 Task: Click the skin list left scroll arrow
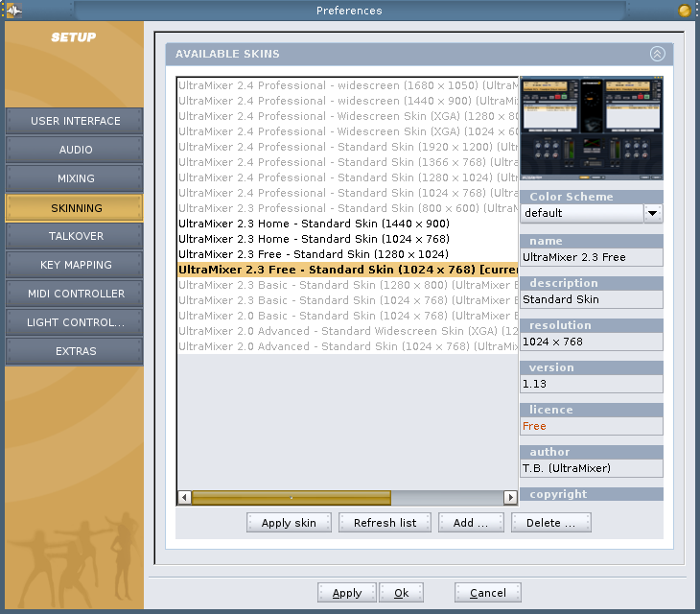pos(184,497)
